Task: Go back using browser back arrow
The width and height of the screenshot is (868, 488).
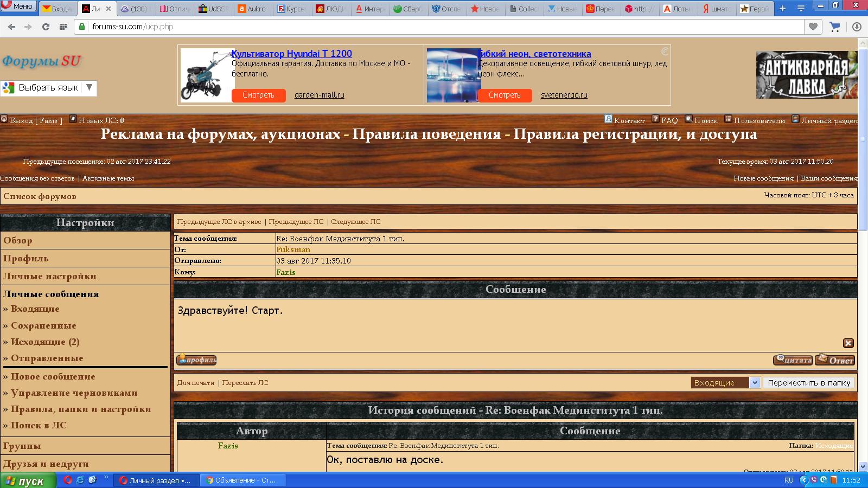Action: (12, 27)
